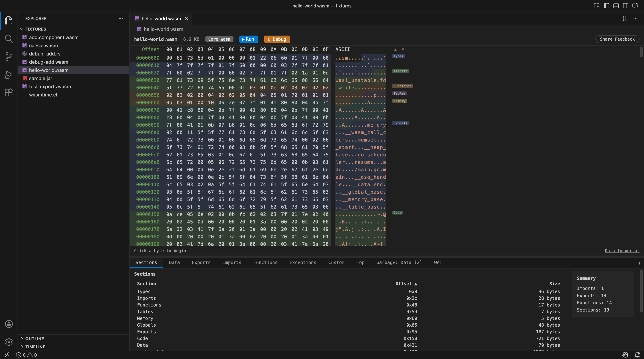Image resolution: width=644 pixels, height=359 pixels.
Task: Click the Explorer more actions ellipsis
Action: [x=121, y=18]
